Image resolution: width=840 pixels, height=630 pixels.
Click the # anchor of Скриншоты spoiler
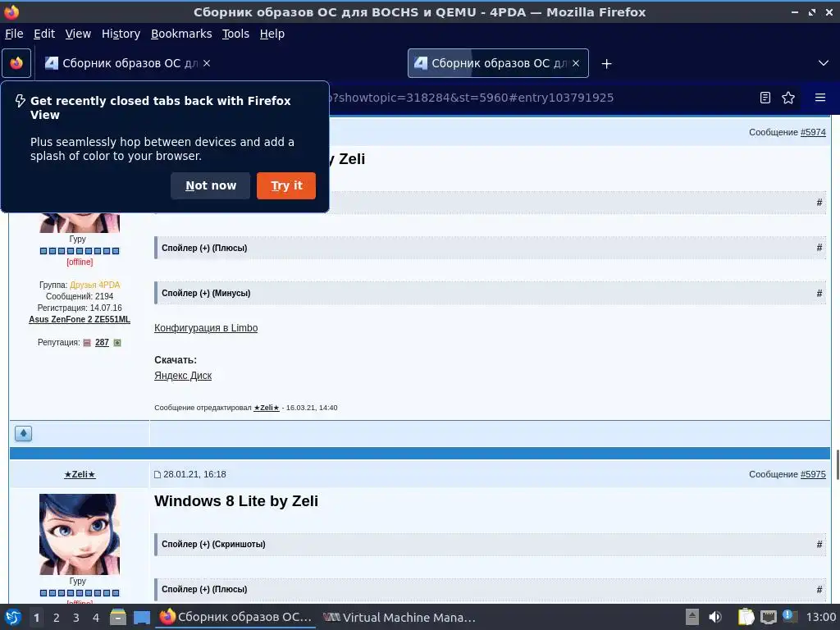tap(819, 545)
